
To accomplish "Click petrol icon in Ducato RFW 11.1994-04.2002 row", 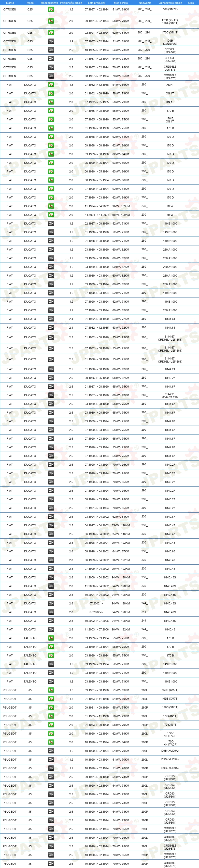I will point(51,206).
